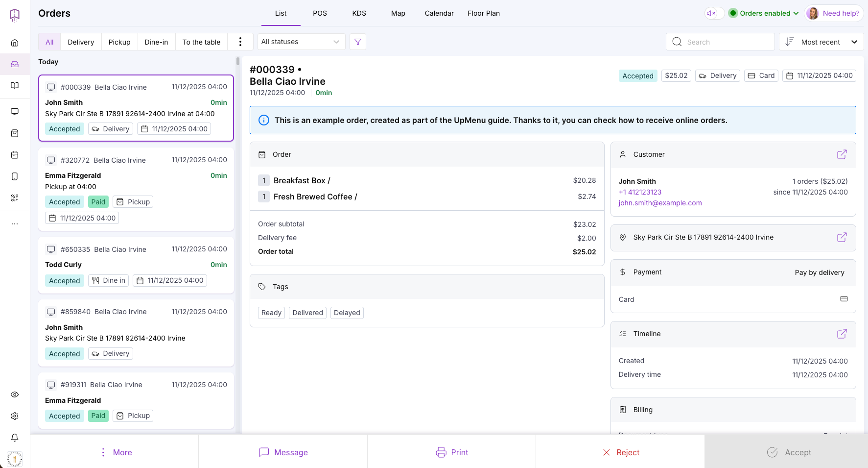The image size is (868, 468).
Task: Click the order list scrollbar
Action: pos(238,61)
